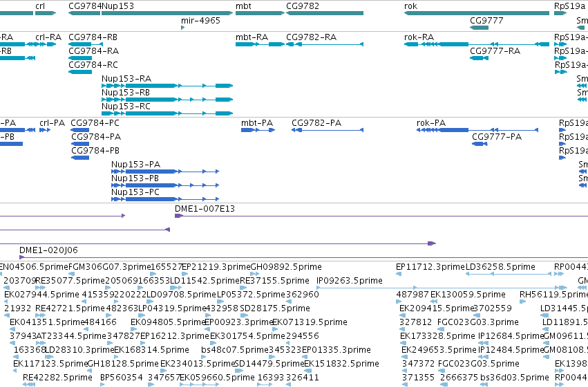Click the crl-PA protein label
The height and width of the screenshot is (388, 588).
tap(52, 123)
